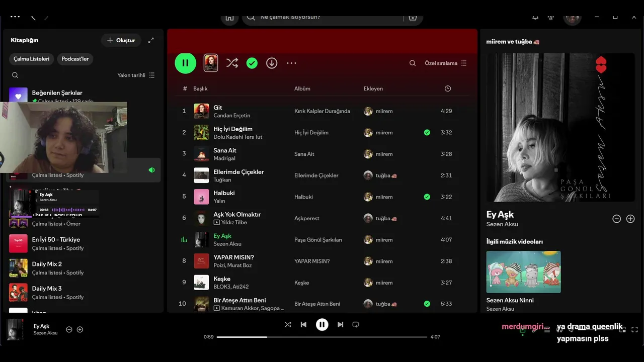Screen dimensions: 644x362
Task: Pause playback in the bottom player
Action: point(322,325)
